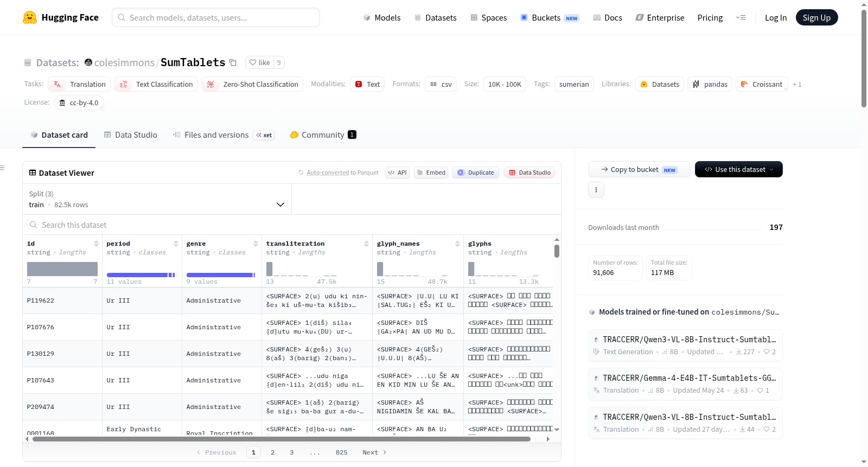This screenshot has width=868, height=467.
Task: Like the SumTablets dataset
Action: pos(259,62)
